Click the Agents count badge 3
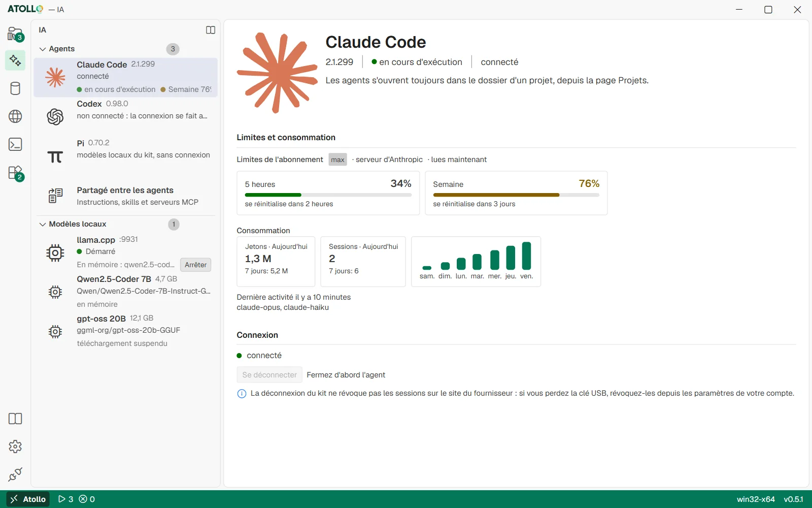Screen dimensions: 812x508 point(173,49)
